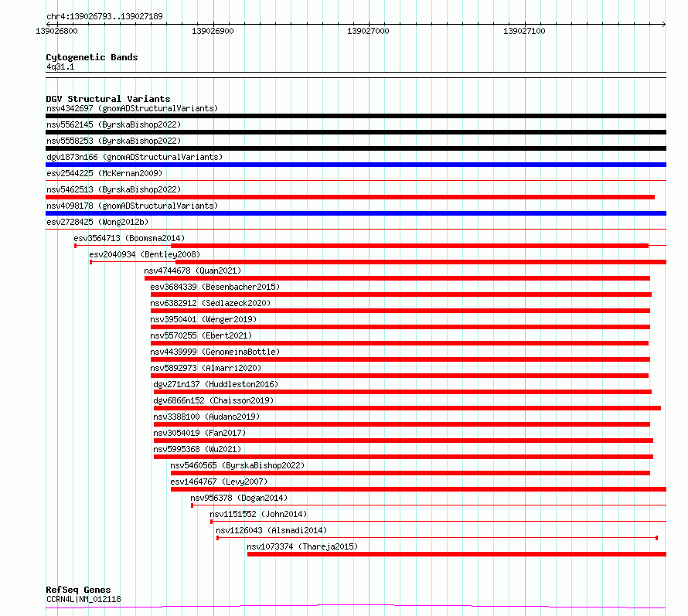Image resolution: width=688 pixels, height=616 pixels.
Task: Click the 139027000 ruler position
Action: point(368,31)
